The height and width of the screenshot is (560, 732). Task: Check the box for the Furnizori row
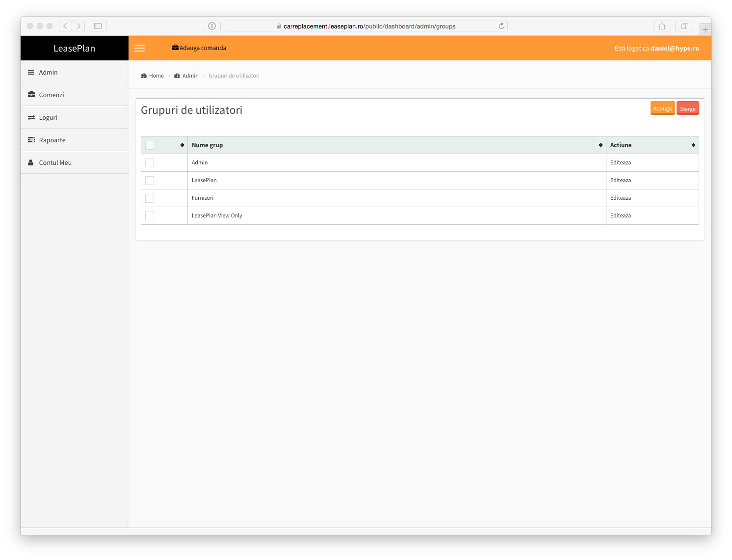click(150, 198)
